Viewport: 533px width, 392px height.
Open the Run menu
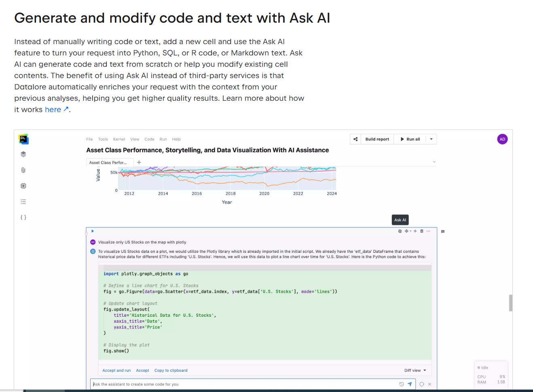[x=163, y=139]
